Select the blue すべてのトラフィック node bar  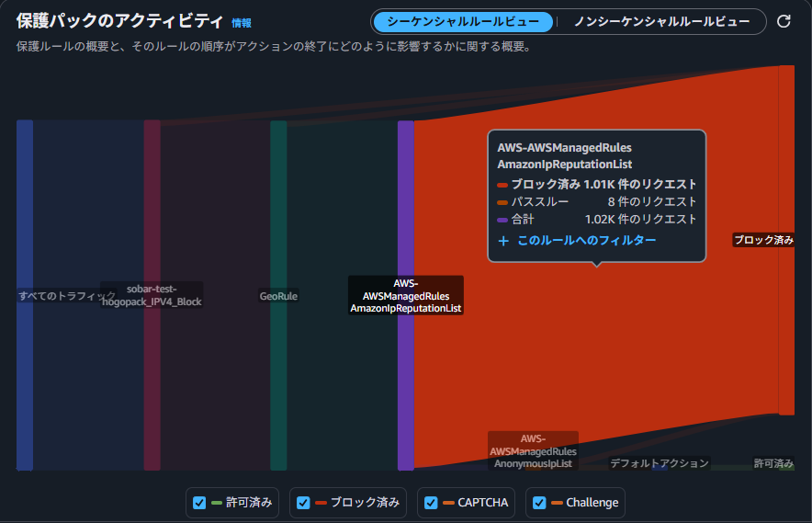pyautogui.click(x=25, y=294)
